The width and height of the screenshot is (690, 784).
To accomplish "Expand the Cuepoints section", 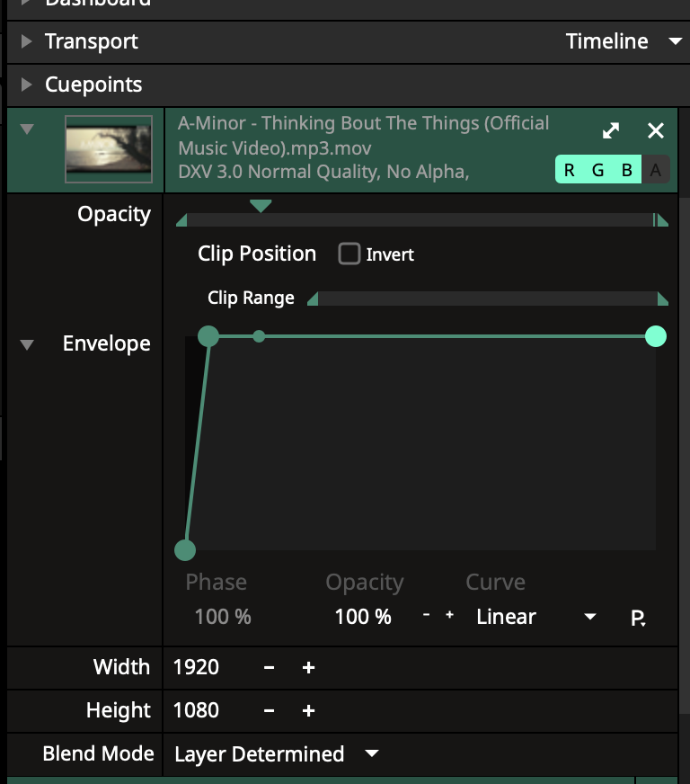I will [x=27, y=85].
